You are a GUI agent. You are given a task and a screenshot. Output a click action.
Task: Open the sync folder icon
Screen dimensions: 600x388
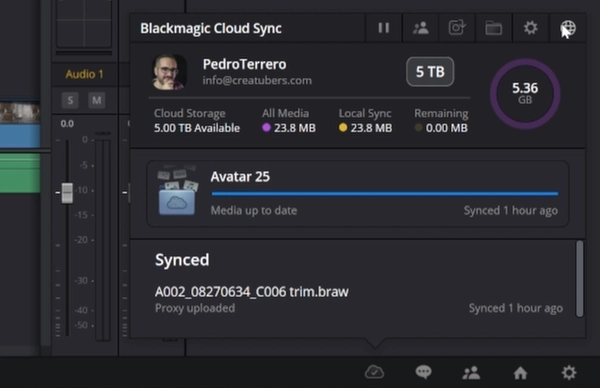[494, 28]
